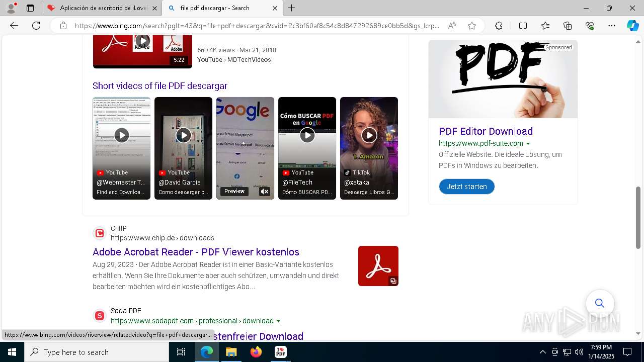Screen dimensions: 644x362
Task: Open the volume speaker tray icon
Action: pyautogui.click(x=579, y=352)
